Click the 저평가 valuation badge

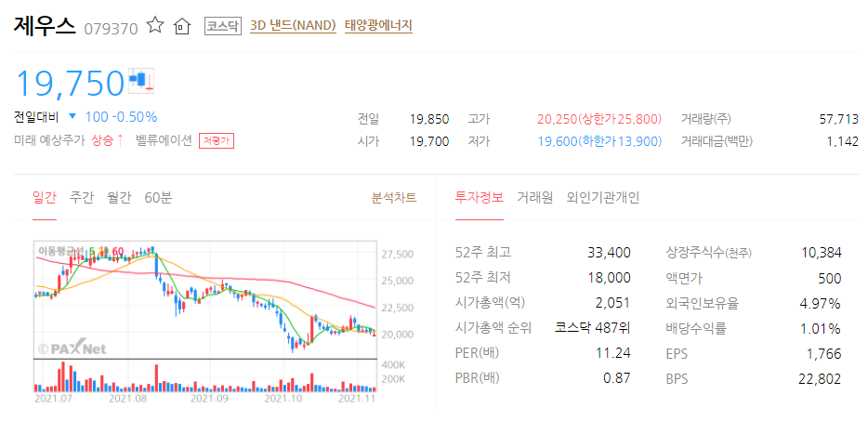217,140
